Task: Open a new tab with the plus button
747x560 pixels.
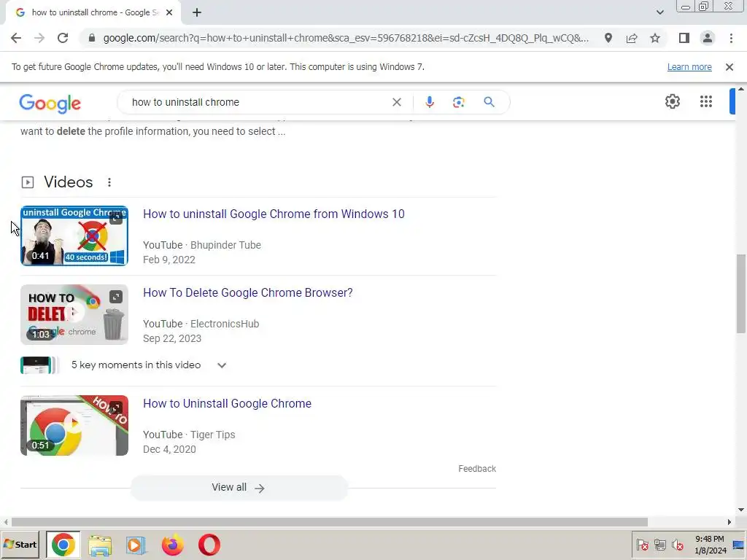Action: coord(197,13)
